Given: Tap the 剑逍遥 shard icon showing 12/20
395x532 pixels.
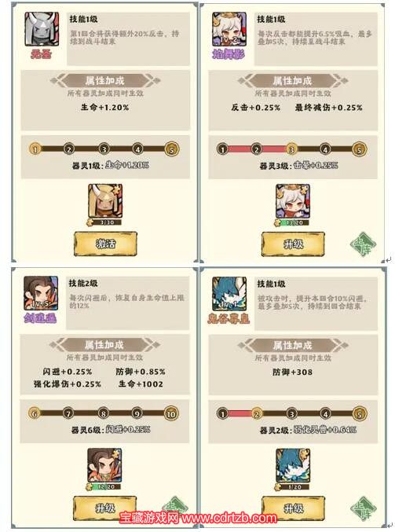Looking at the screenshot, I should pyautogui.click(x=104, y=469).
